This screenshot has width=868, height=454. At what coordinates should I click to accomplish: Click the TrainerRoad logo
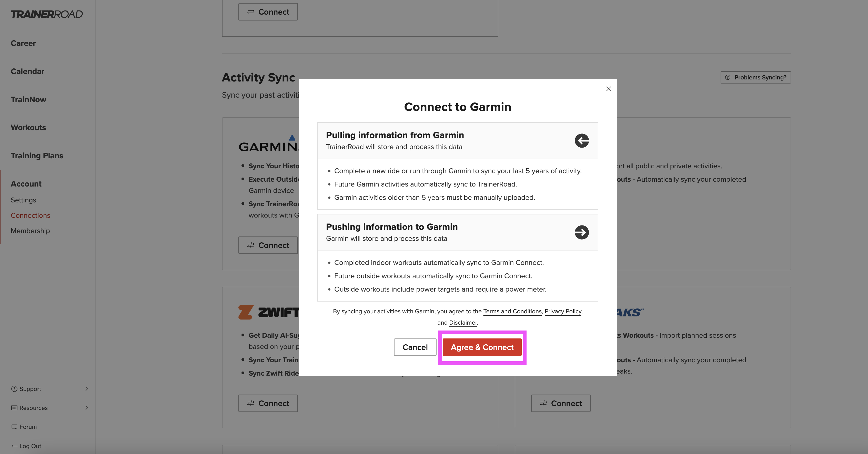47,14
